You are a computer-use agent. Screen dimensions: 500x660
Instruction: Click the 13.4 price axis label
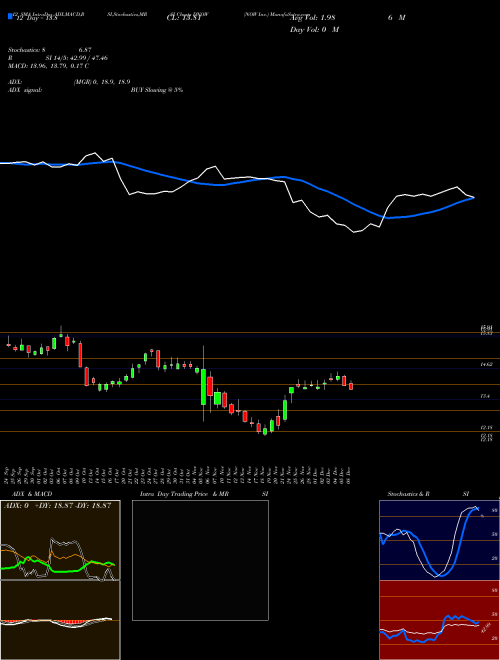pyautogui.click(x=485, y=396)
